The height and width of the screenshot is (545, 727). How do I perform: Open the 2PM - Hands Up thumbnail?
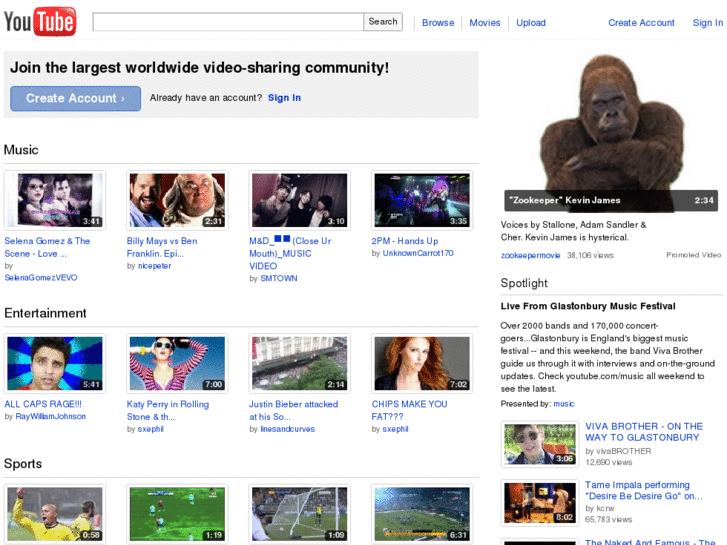(421, 200)
